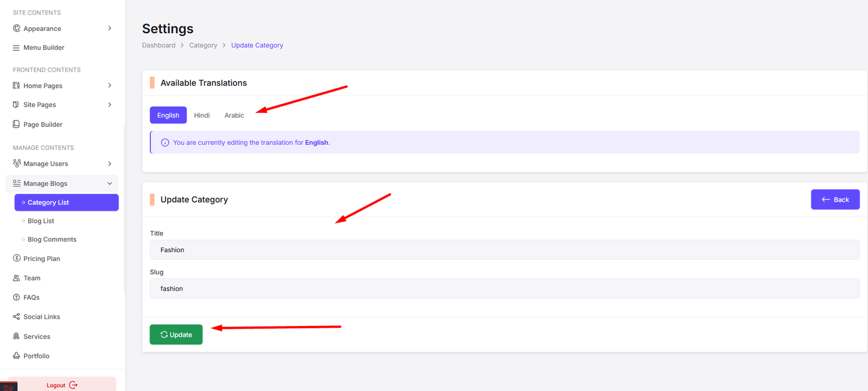
Task: Click the Appearance palette icon
Action: tap(16, 28)
